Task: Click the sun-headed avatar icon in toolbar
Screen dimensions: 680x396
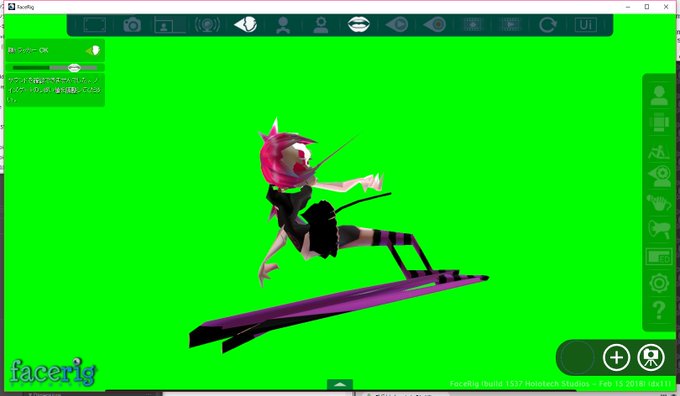Action: pos(320,25)
